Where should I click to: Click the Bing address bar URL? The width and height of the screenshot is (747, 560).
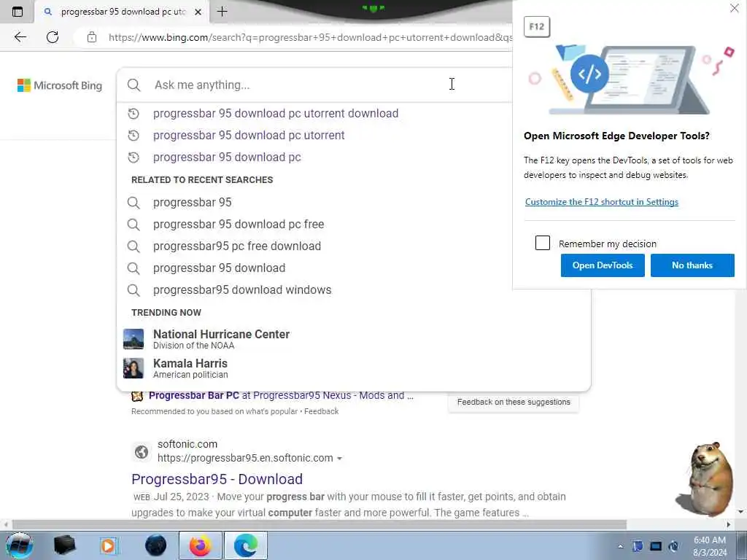coord(309,37)
